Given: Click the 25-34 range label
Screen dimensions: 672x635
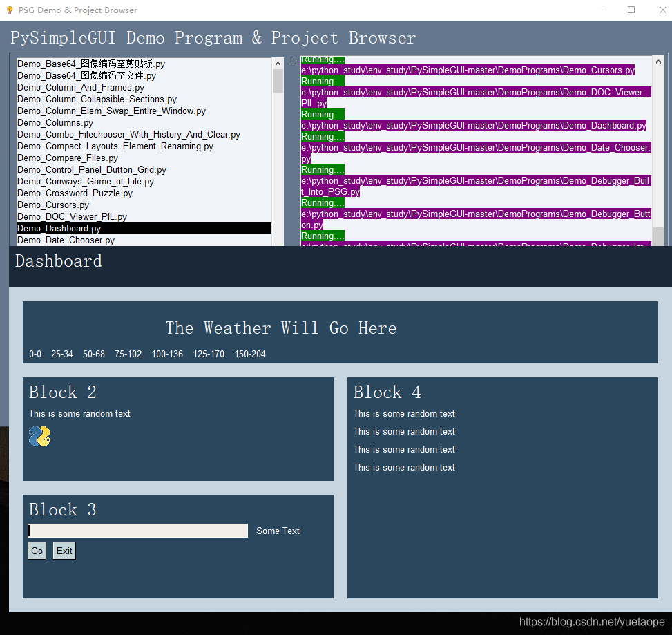Looking at the screenshot, I should tap(61, 354).
